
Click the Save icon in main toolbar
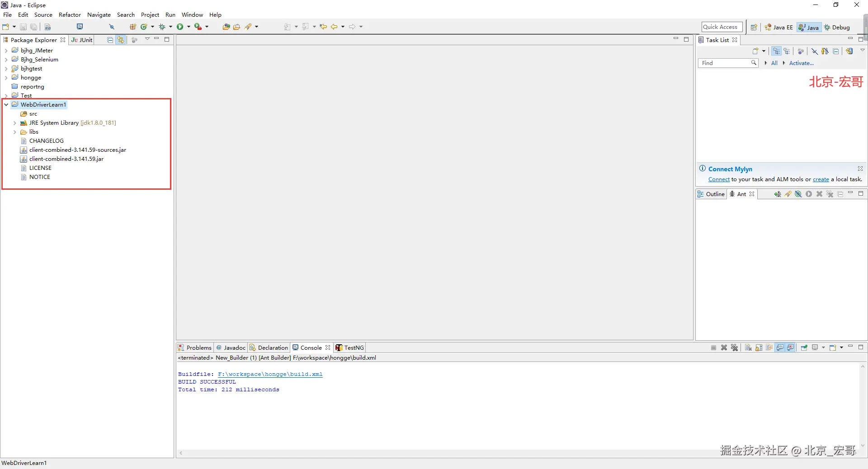coord(23,27)
